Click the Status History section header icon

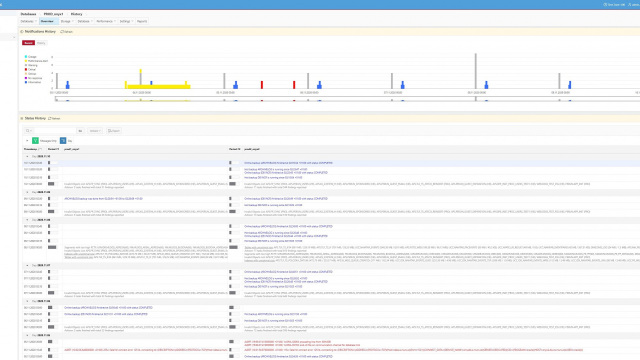pos(22,118)
